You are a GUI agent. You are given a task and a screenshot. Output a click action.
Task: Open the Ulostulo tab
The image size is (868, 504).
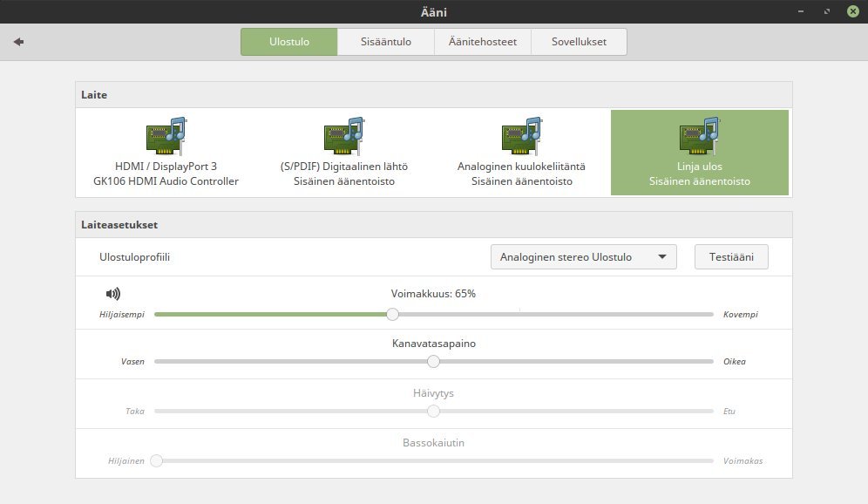(288, 42)
